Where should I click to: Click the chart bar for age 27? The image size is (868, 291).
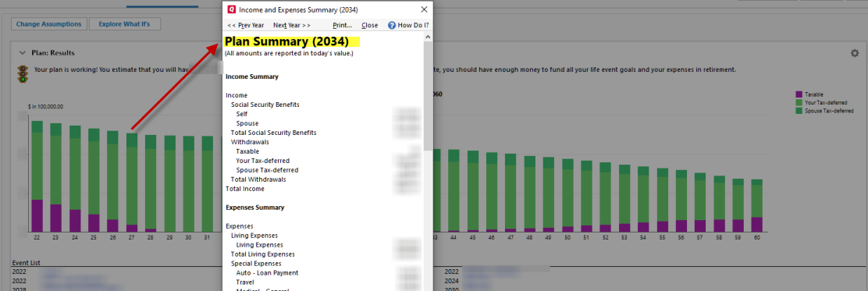click(x=132, y=182)
